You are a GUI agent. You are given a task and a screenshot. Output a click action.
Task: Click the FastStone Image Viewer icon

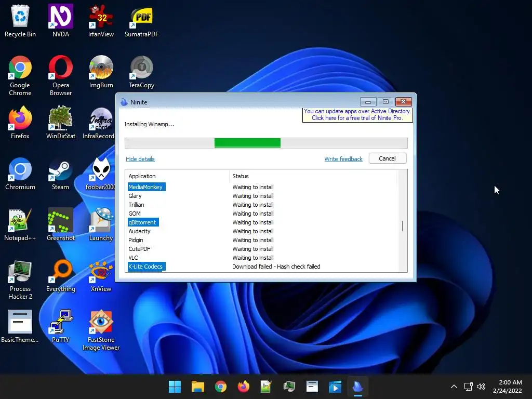pyautogui.click(x=101, y=330)
